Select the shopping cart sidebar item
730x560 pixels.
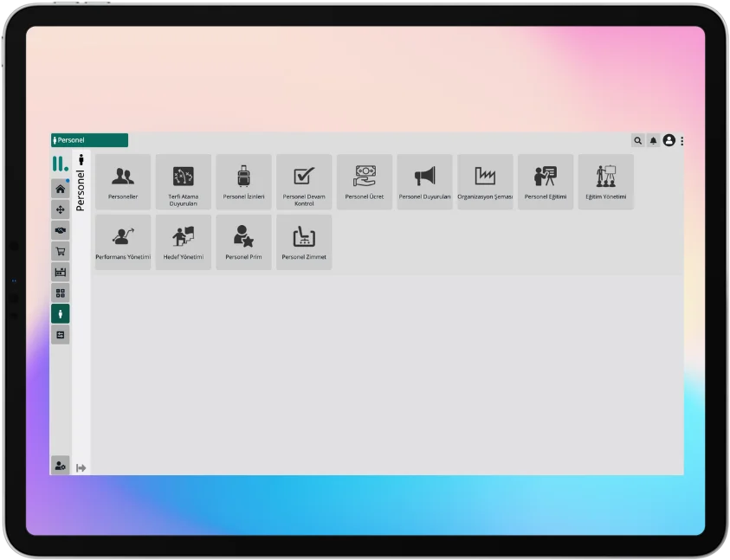point(60,251)
